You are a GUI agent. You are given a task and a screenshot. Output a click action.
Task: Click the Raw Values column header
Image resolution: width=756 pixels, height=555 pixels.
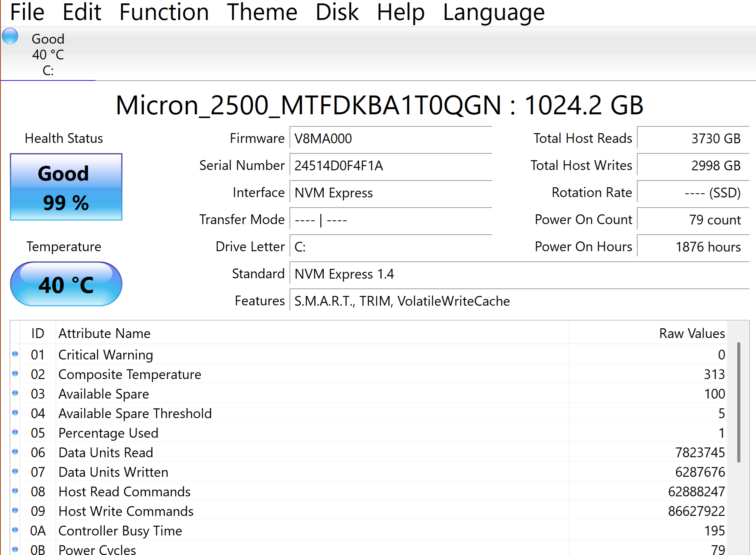pos(691,334)
